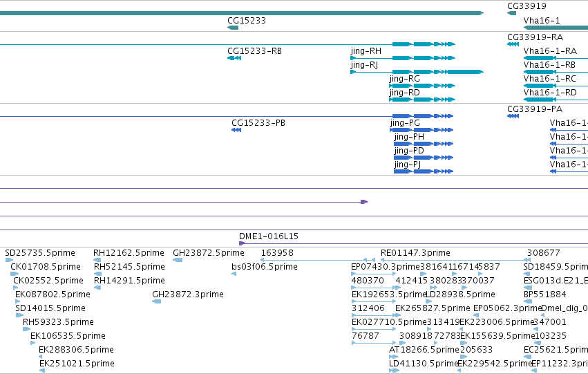588x374 pixels.
Task: Click EST EK087802.5prime
Action: coord(53,294)
